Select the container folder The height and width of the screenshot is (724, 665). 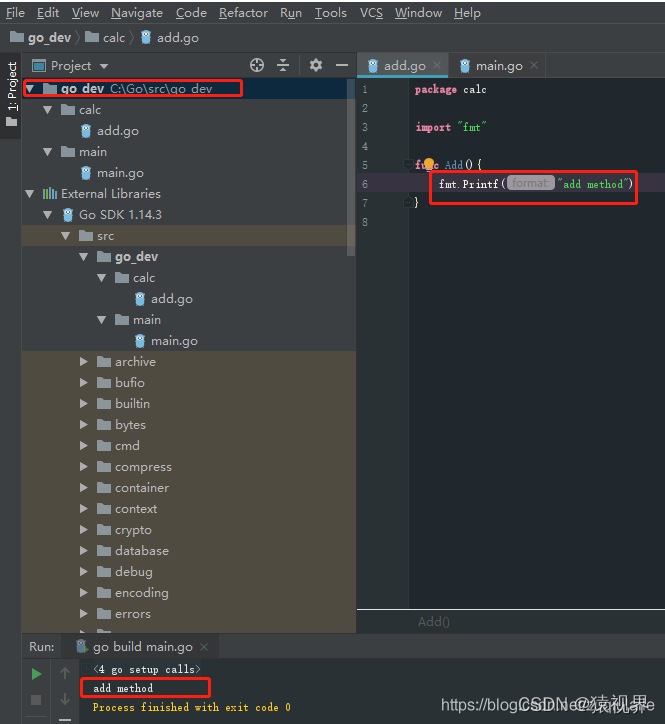(x=142, y=488)
